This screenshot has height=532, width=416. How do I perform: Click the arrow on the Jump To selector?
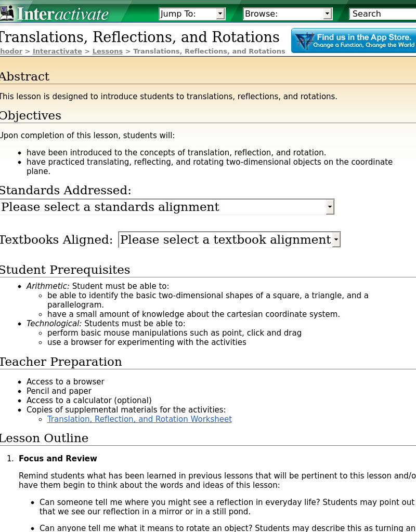click(220, 14)
